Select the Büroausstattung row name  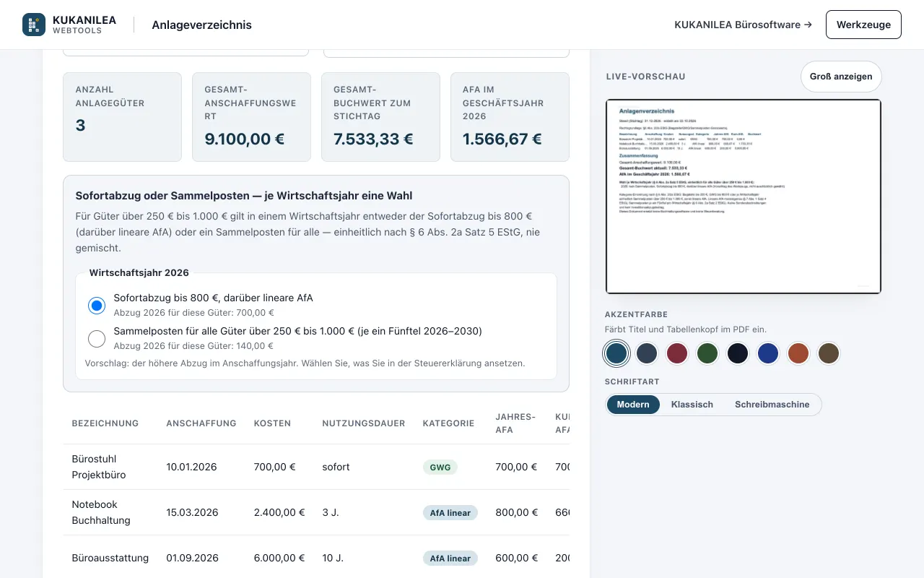[x=110, y=558]
